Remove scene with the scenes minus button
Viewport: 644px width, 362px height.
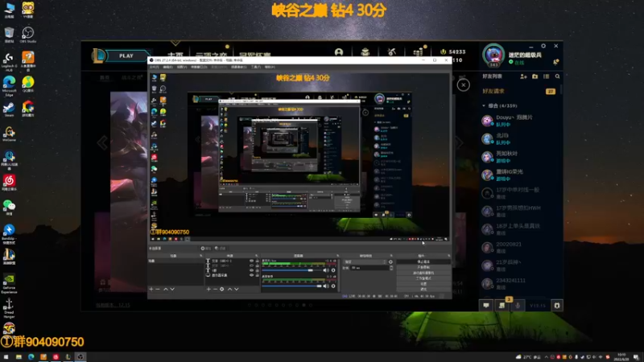click(x=158, y=290)
